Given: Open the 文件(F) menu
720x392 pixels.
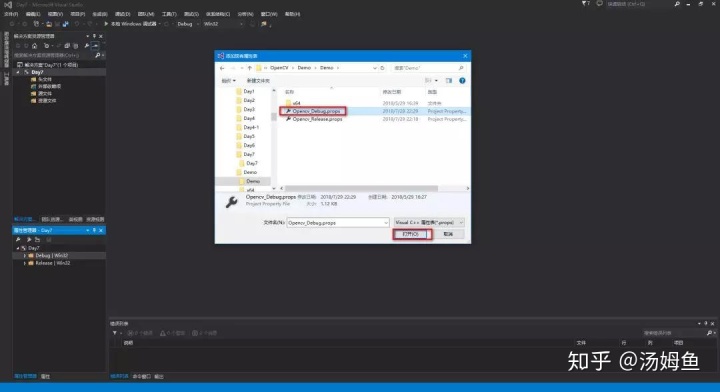Looking at the screenshot, I should tap(11, 14).
